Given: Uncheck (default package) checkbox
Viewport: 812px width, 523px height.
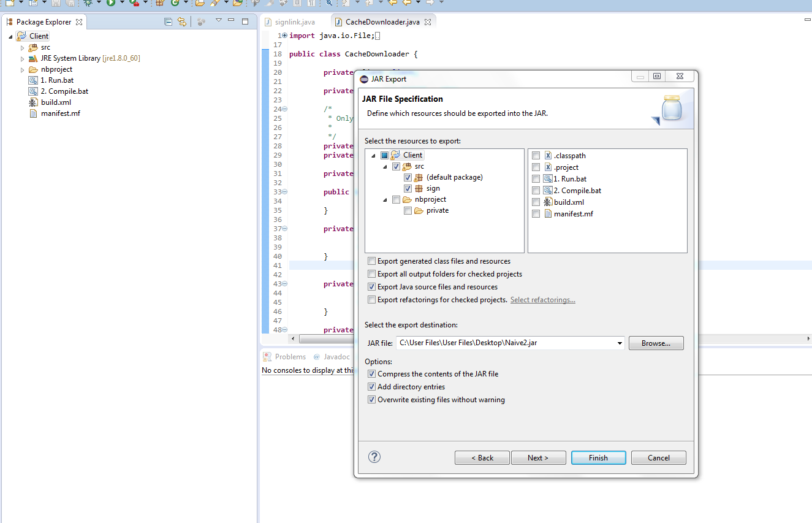Looking at the screenshot, I should [x=408, y=178].
